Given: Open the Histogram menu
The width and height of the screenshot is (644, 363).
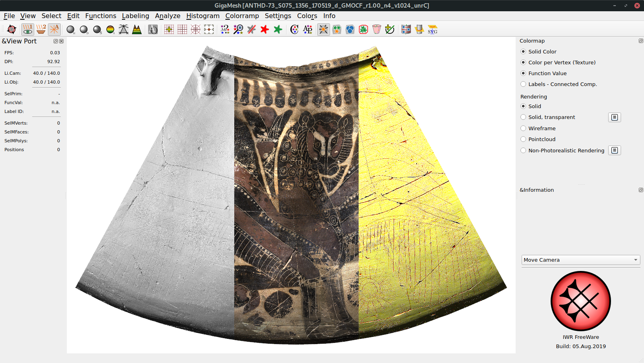Looking at the screenshot, I should point(203,16).
